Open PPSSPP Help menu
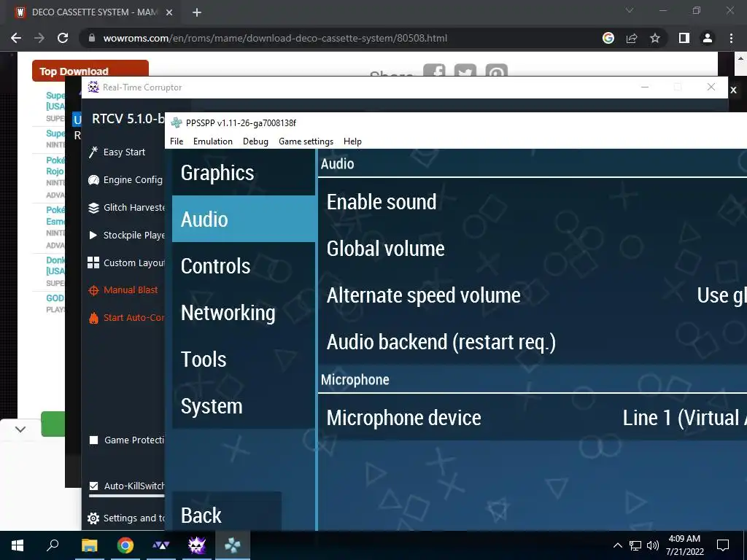Screen dimensions: 747x560 pyautogui.click(x=352, y=141)
